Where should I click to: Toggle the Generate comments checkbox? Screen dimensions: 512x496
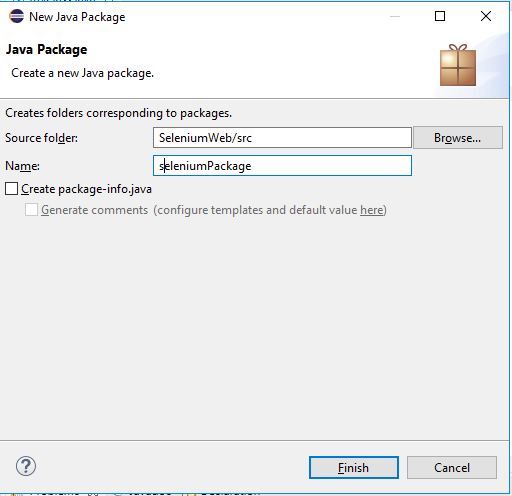31,210
